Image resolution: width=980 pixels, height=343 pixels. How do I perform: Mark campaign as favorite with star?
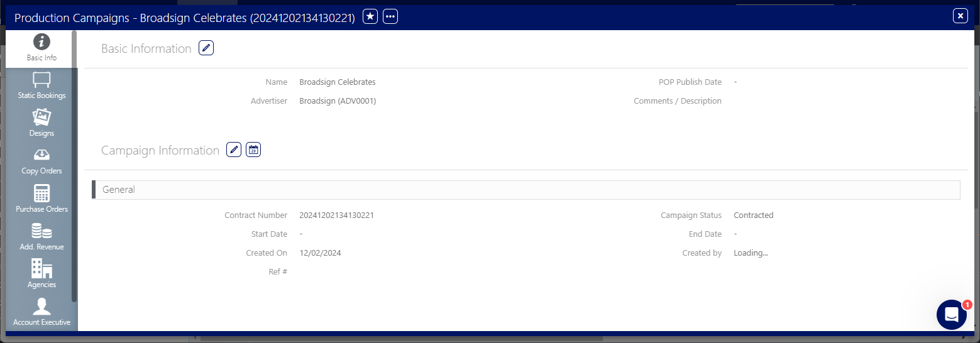pyautogui.click(x=370, y=17)
